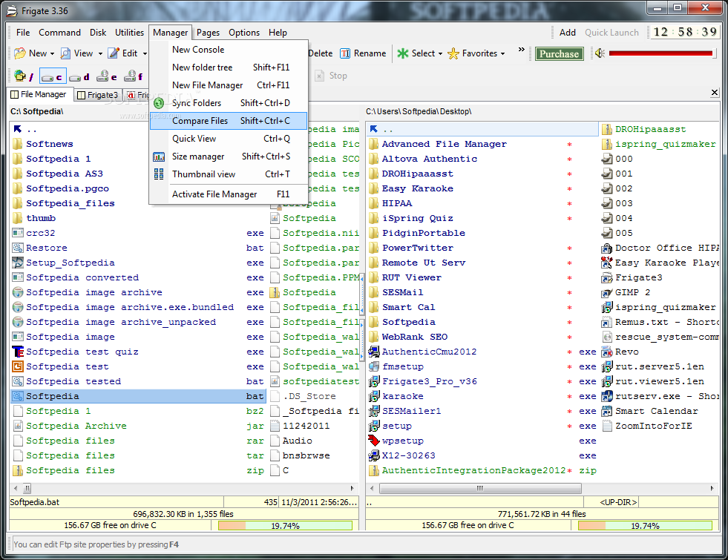The width and height of the screenshot is (728, 560).
Task: Click the right panel horizontal scrollbar thumb
Action: (x=480, y=488)
